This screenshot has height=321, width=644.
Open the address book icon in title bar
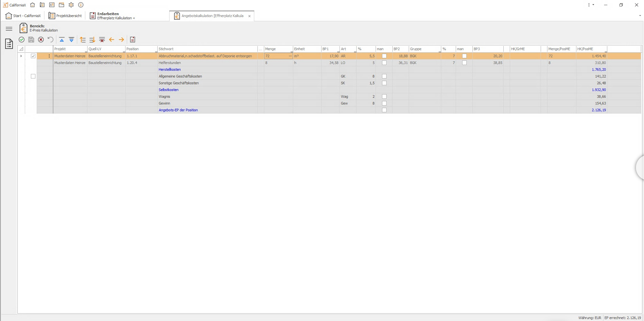(x=51, y=5)
